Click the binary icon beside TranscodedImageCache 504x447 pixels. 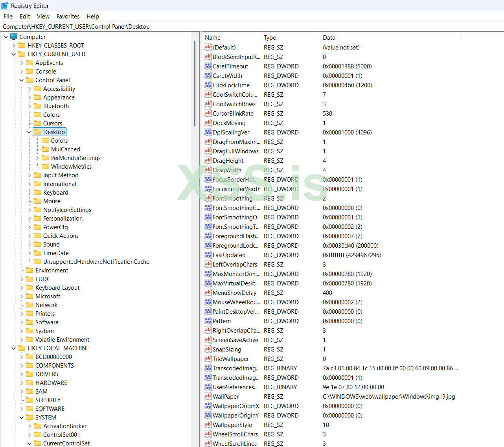pyautogui.click(x=207, y=368)
